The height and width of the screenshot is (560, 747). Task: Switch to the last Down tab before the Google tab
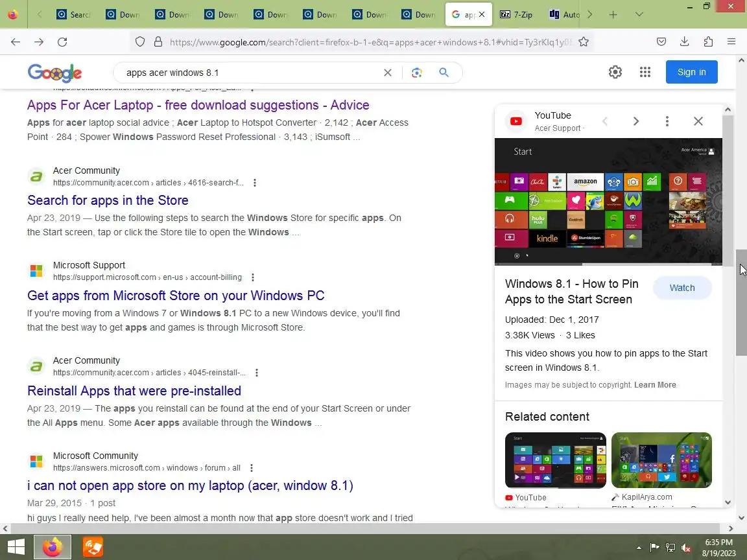[418, 15]
